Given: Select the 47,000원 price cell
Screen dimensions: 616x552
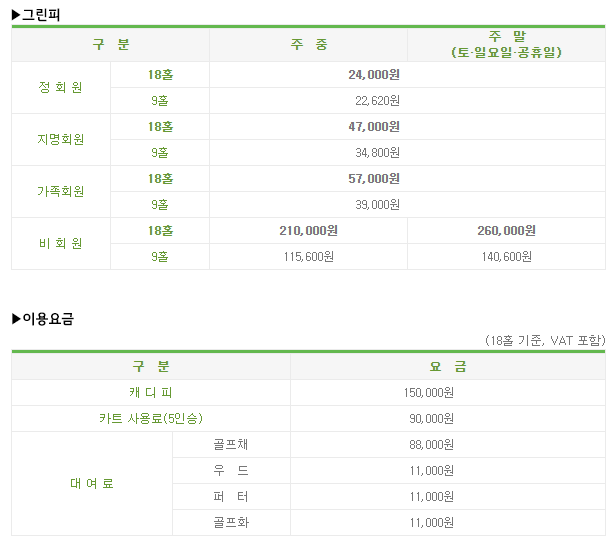Looking at the screenshot, I should 374,127.
